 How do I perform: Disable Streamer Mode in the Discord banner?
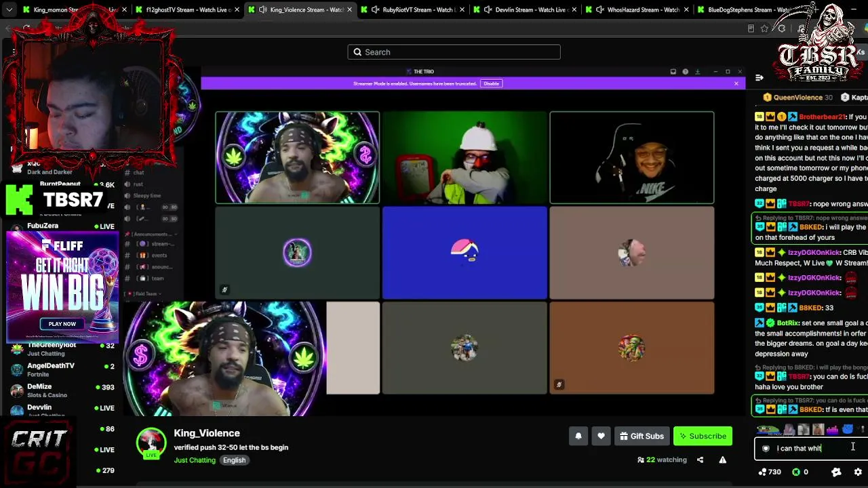[x=491, y=83]
